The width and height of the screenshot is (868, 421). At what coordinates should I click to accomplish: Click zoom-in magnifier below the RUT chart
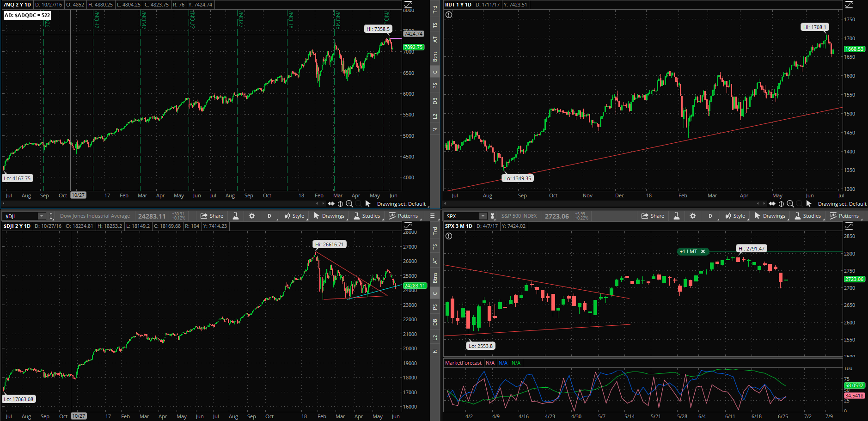pos(790,204)
